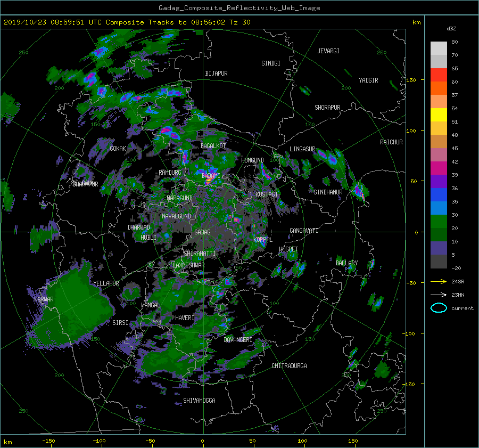
Task: Click the HAVERI city label
Action: tap(185, 318)
